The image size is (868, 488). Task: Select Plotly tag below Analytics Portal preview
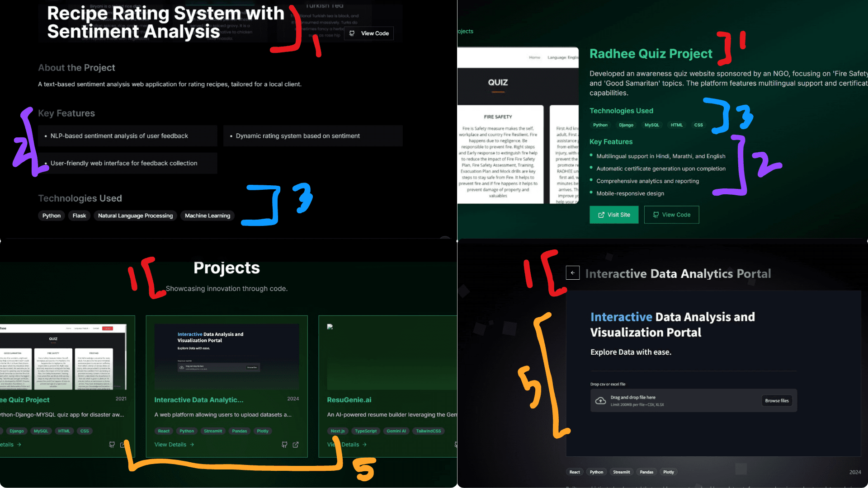pyautogui.click(x=669, y=472)
